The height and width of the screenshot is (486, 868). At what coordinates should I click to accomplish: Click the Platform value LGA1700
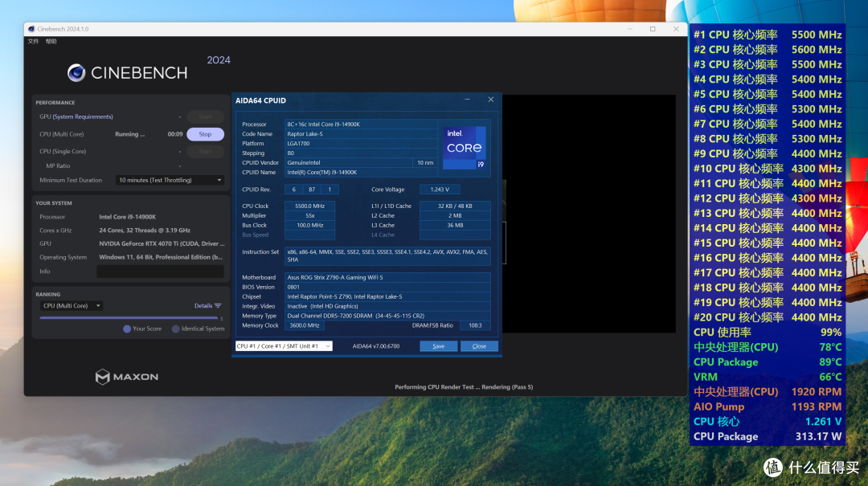(x=361, y=143)
